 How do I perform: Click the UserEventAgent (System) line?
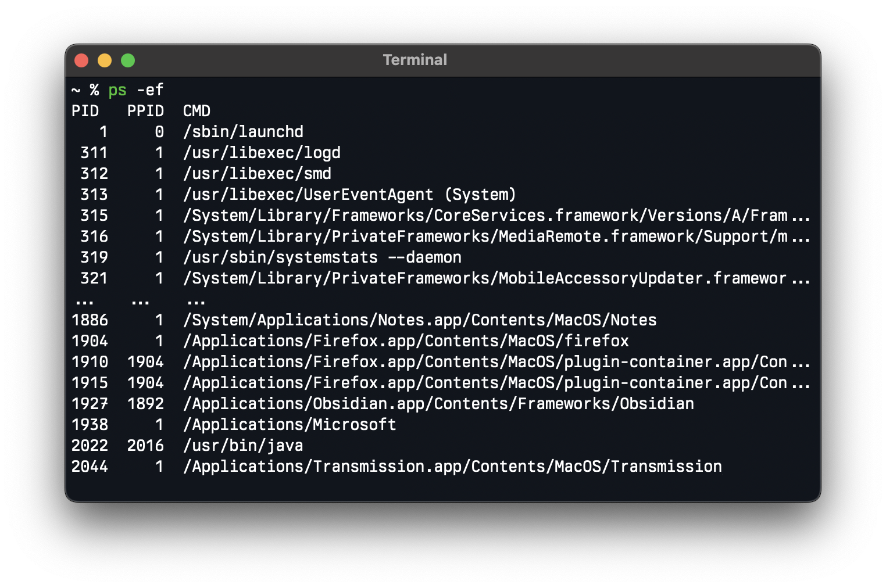coord(349,195)
